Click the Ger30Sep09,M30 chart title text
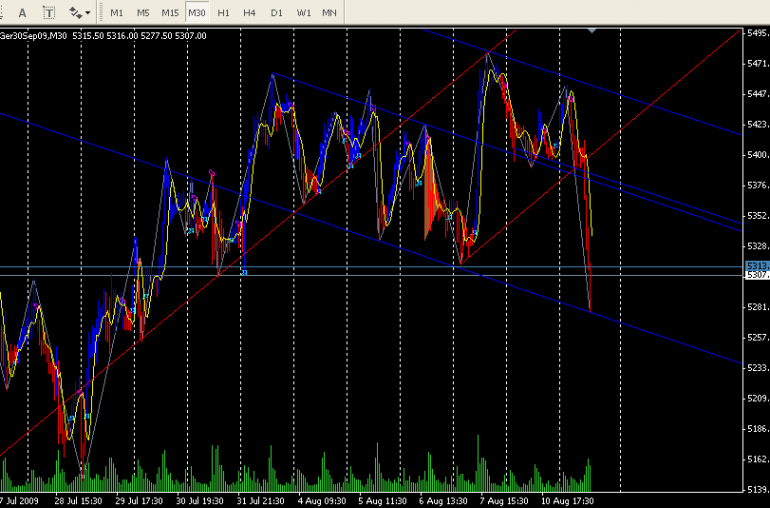The height and width of the screenshot is (508, 770). [x=34, y=36]
